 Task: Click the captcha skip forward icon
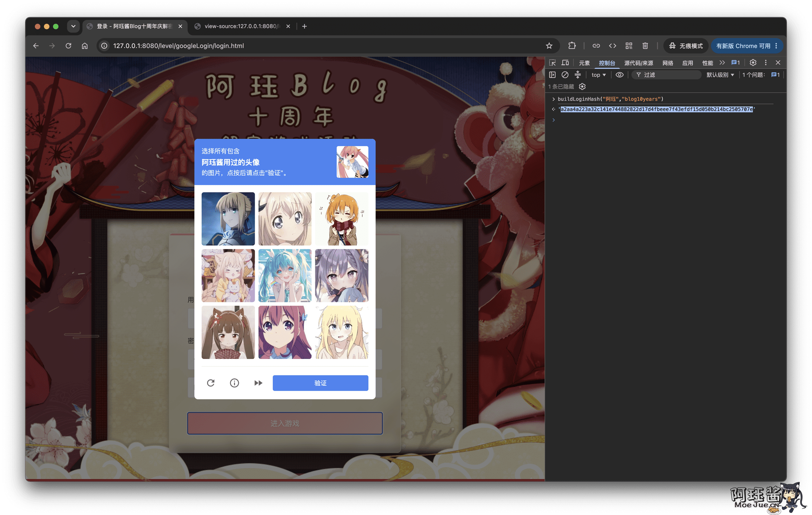point(258,383)
